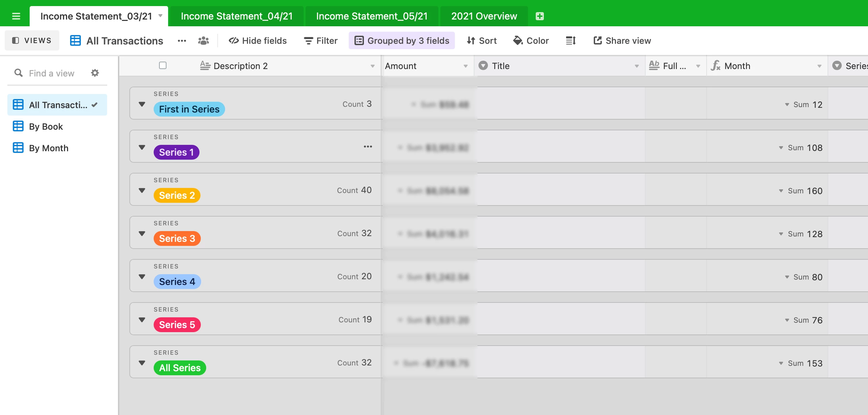Change Month summary for First in Series
Screen dimensions: 868x415
[803, 104]
